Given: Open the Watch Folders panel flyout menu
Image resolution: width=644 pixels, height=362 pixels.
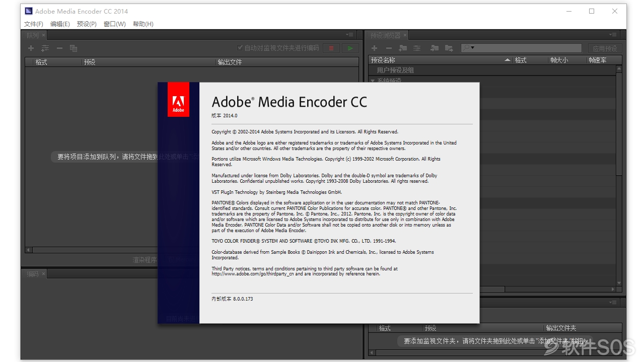Looking at the screenshot, I should pyautogui.click(x=613, y=303).
